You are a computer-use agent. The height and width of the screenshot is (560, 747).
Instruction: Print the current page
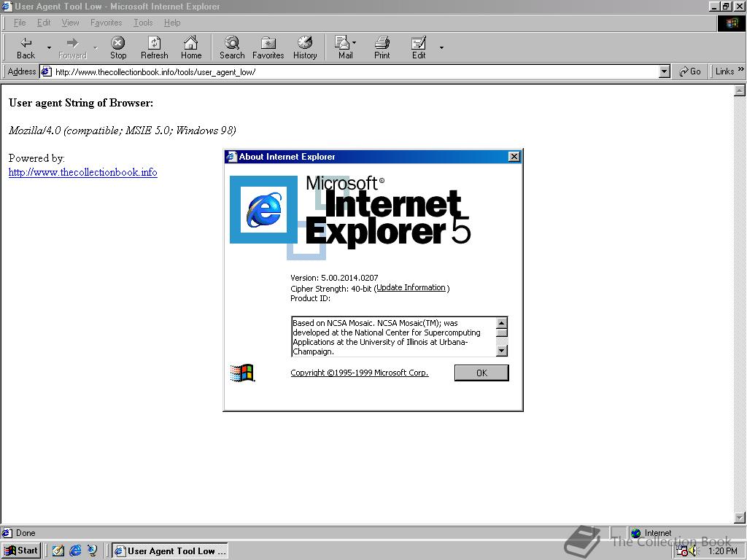[x=382, y=47]
